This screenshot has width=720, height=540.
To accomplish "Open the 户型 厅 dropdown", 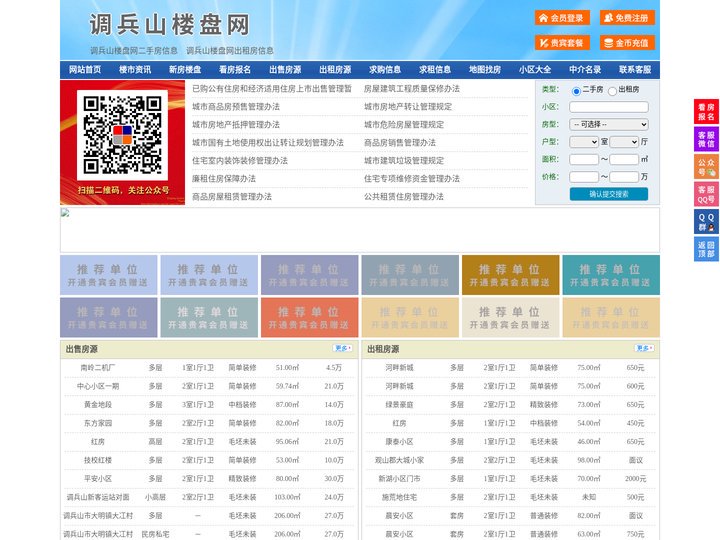I will pyautogui.click(x=624, y=142).
